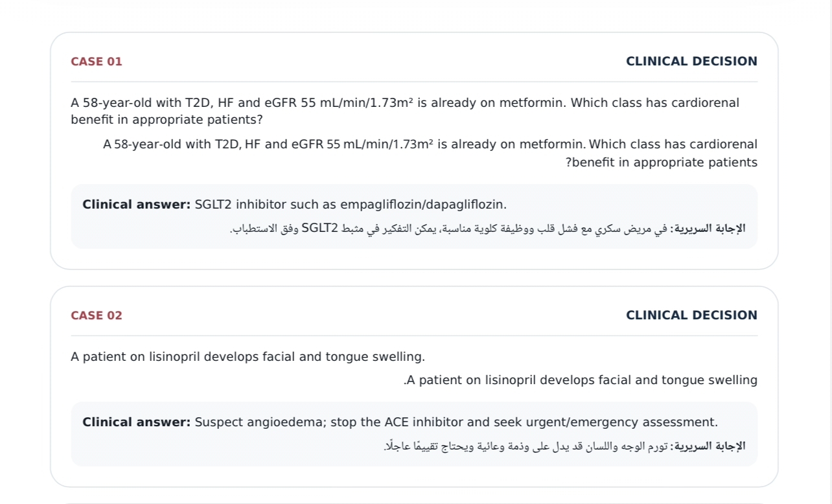832x504 pixels.
Task: Click the Arabic angioedema answer line
Action: click(564, 446)
